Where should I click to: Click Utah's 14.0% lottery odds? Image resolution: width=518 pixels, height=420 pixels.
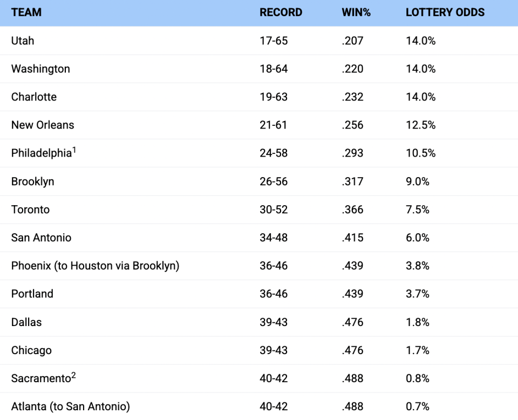pos(420,40)
